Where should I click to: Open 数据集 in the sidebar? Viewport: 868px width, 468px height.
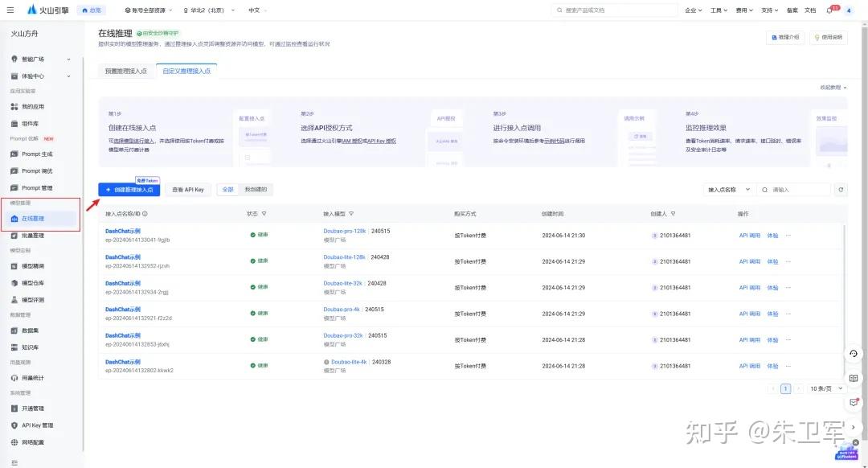pyautogui.click(x=41, y=330)
